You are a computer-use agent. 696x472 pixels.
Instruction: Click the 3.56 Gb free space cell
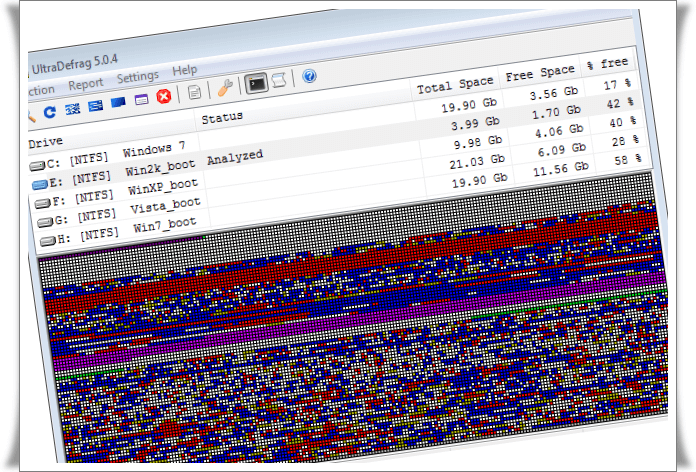point(554,93)
